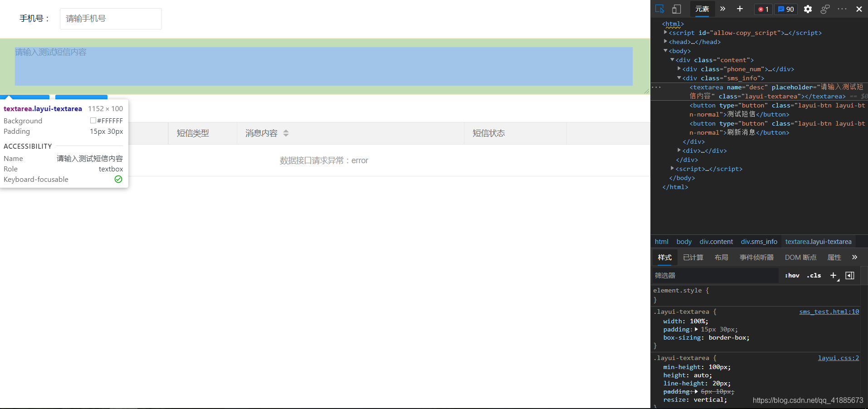Image resolution: width=868 pixels, height=409 pixels.
Task: Expand the script allow-copy_script node
Action: (665, 33)
